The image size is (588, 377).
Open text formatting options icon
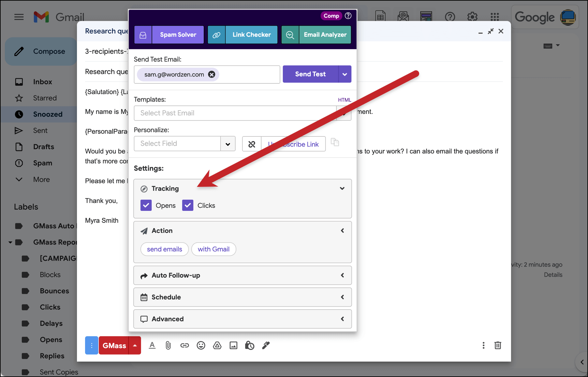point(152,345)
